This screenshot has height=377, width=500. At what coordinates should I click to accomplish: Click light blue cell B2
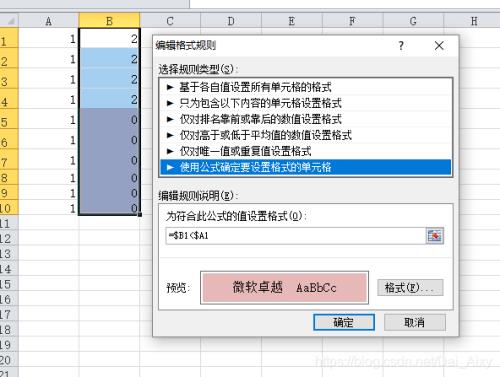tap(109, 59)
